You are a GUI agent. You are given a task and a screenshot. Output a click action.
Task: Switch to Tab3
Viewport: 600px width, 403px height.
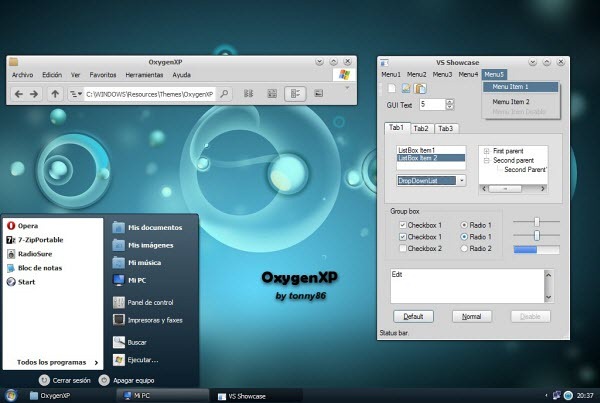(446, 129)
